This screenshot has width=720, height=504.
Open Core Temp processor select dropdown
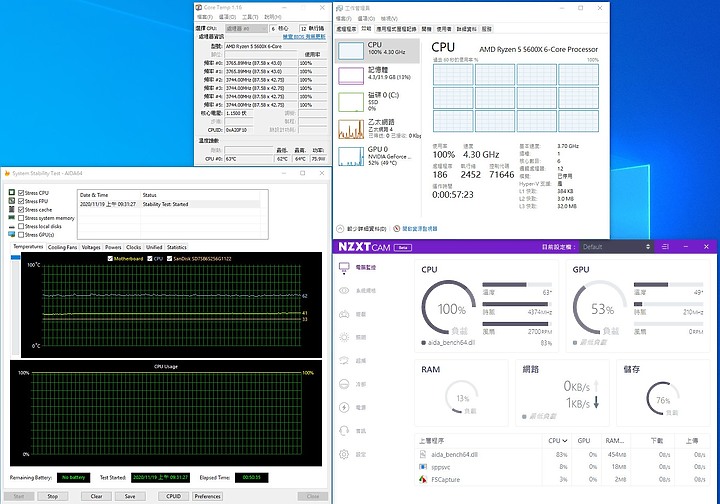[x=247, y=28]
